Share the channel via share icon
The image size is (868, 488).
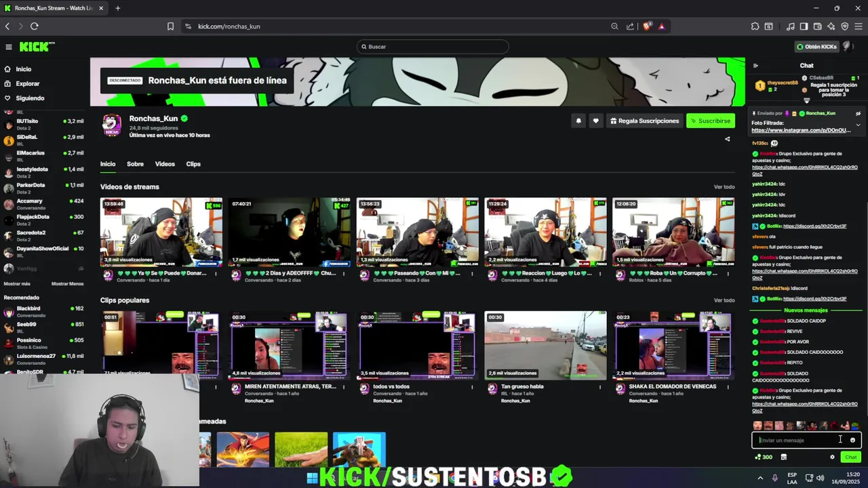point(728,139)
